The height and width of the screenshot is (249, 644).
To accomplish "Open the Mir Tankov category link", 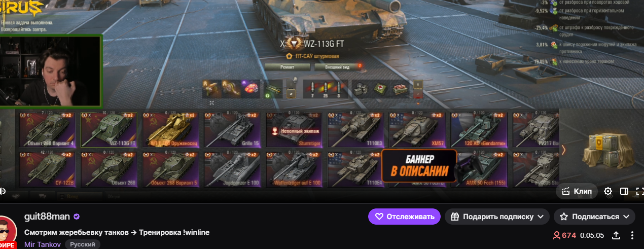I will coord(43,244).
